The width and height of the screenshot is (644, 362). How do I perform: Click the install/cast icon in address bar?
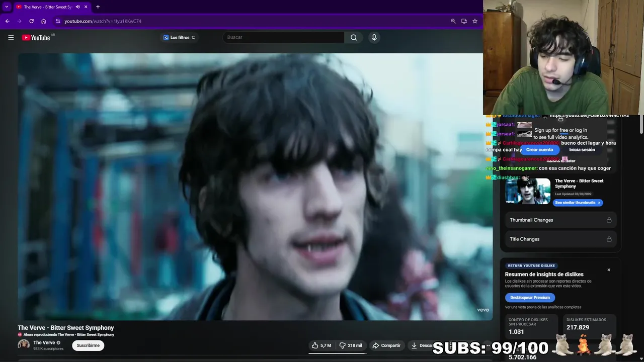coord(464,21)
